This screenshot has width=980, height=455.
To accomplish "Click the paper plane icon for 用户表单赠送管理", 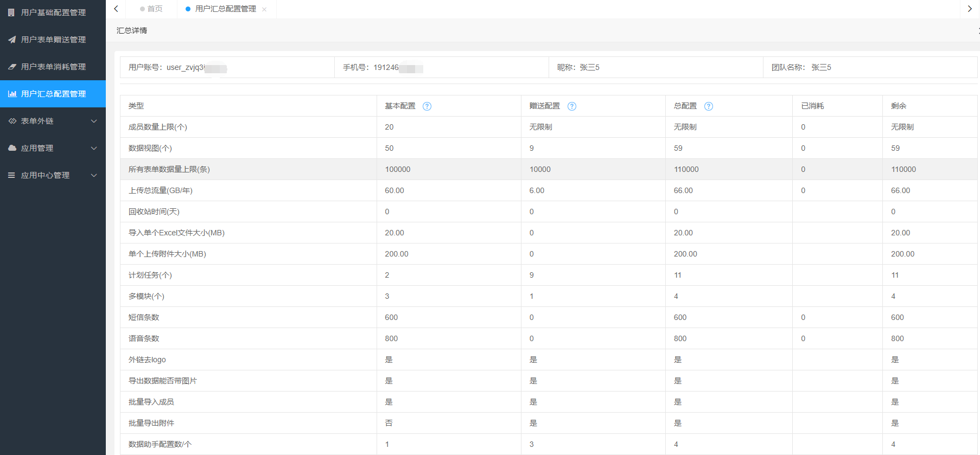I will (x=11, y=40).
